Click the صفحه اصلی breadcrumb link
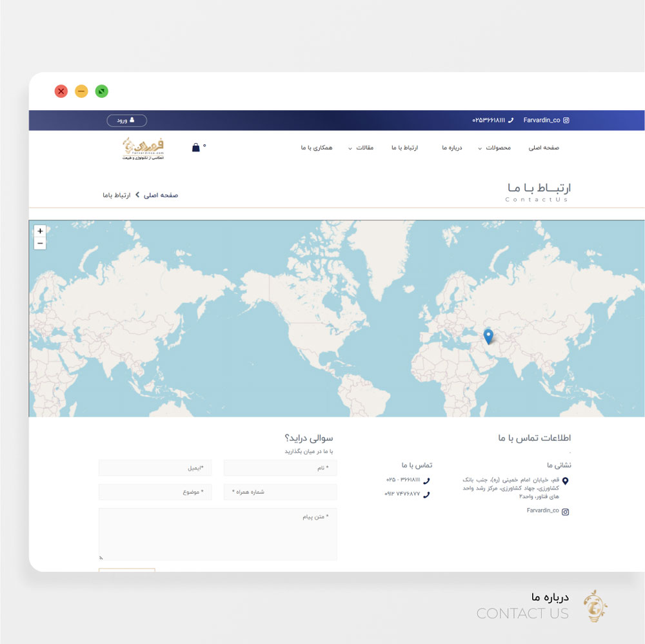645x644 pixels. (161, 195)
